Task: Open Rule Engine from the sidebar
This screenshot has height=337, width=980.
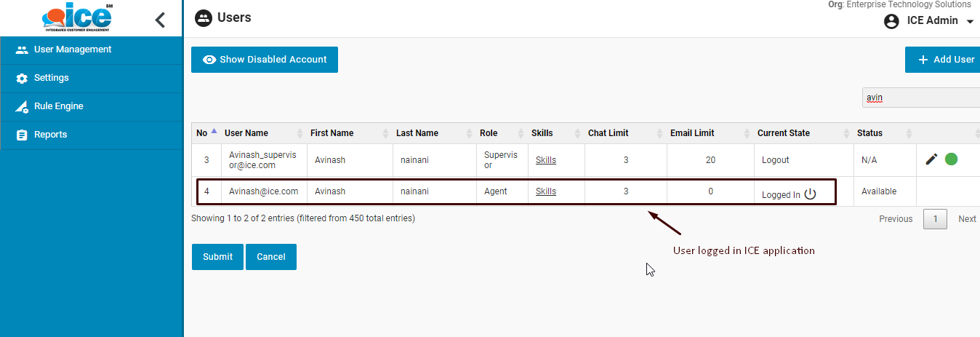Action: [59, 106]
